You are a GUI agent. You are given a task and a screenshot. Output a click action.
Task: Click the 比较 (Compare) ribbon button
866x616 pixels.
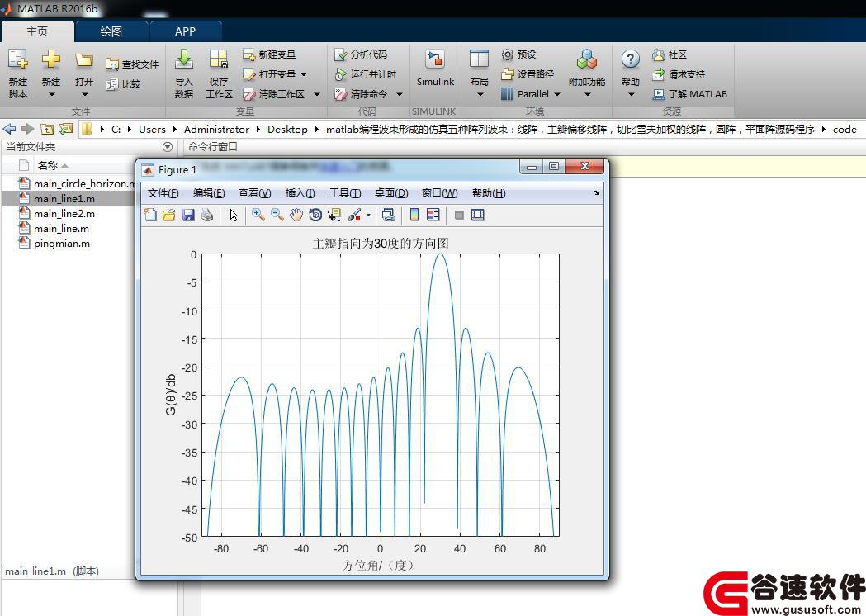click(123, 84)
